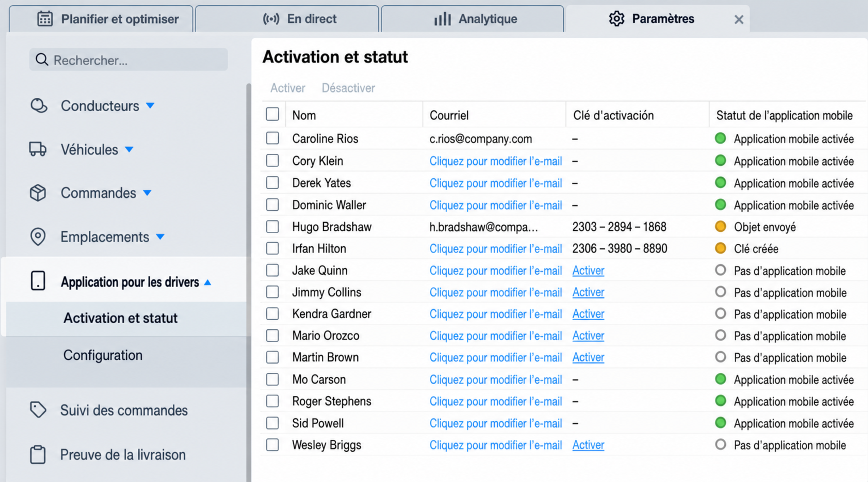This screenshot has width=868, height=482.
Task: Click green status dot for Sid Powell
Action: tap(721, 423)
